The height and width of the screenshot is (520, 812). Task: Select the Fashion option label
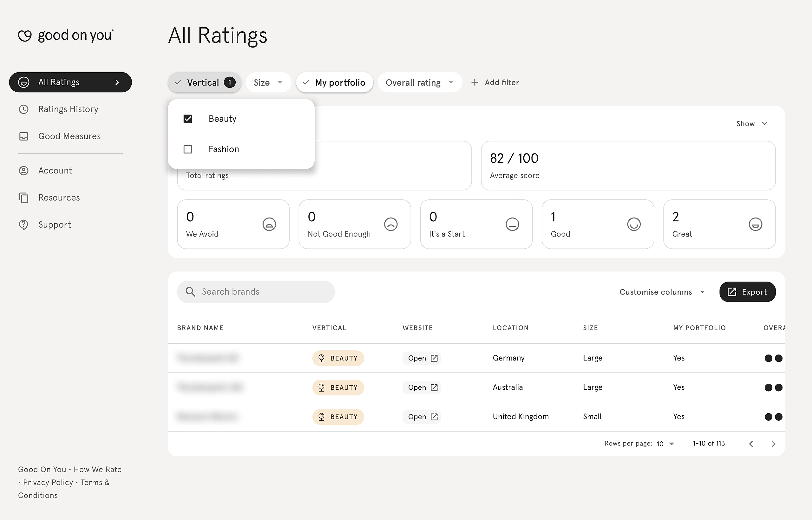pyautogui.click(x=224, y=149)
